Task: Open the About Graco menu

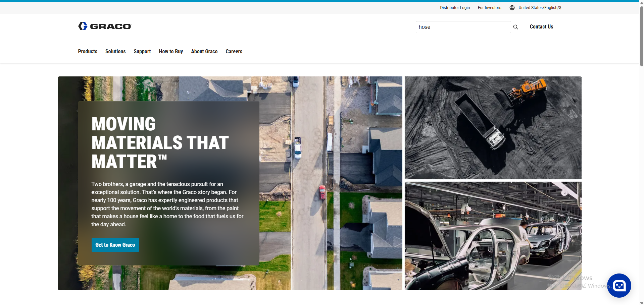Action: (204, 51)
